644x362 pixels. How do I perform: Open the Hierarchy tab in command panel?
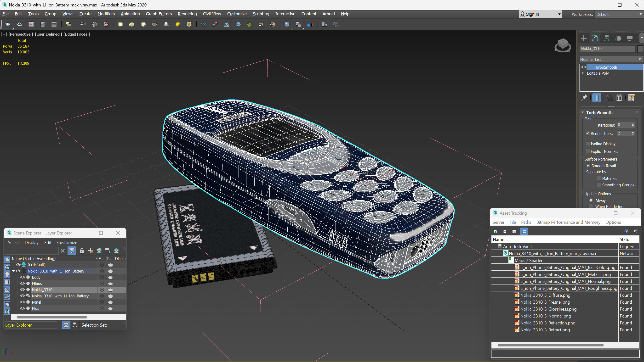pos(606,38)
